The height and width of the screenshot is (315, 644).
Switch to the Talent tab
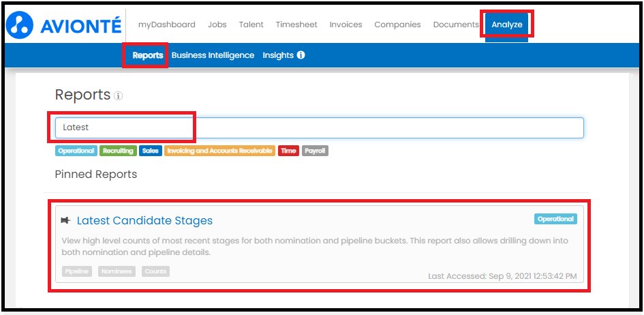click(x=251, y=25)
